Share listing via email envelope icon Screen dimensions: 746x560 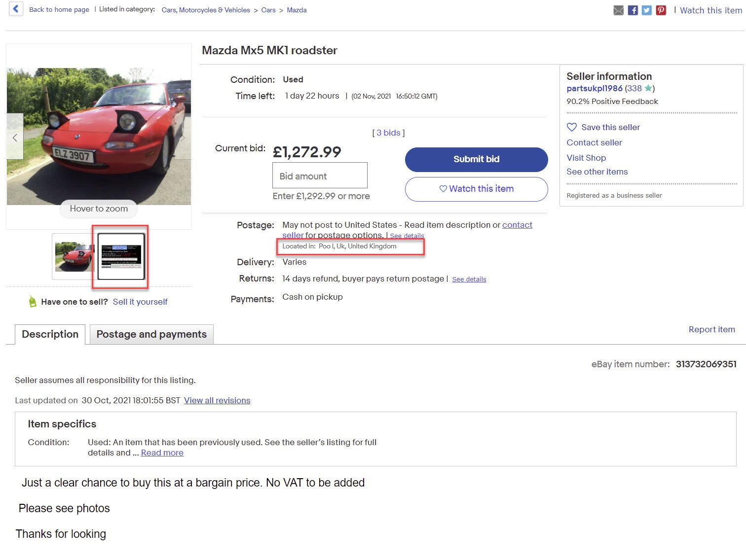[618, 10]
